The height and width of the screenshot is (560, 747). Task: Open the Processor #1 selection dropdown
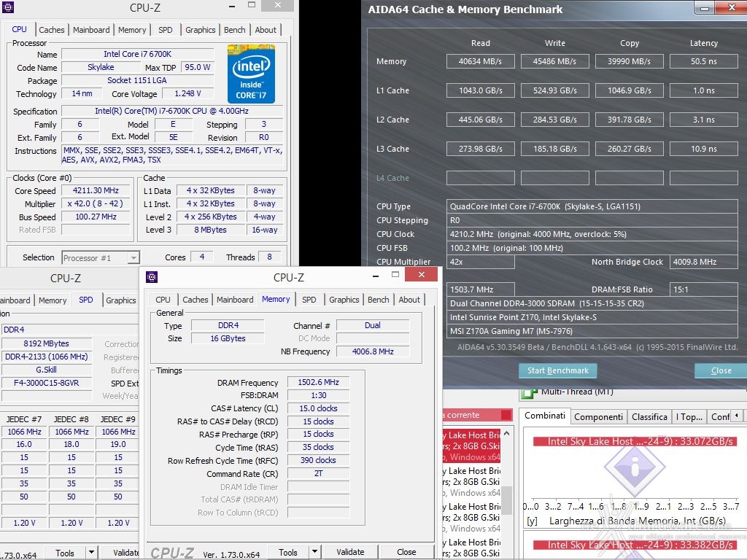pyautogui.click(x=134, y=257)
